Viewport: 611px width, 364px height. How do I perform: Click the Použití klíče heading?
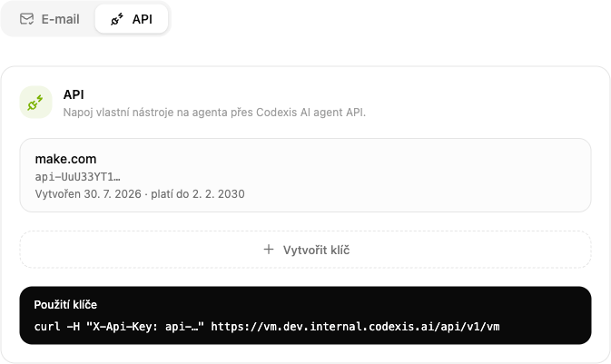click(x=65, y=305)
